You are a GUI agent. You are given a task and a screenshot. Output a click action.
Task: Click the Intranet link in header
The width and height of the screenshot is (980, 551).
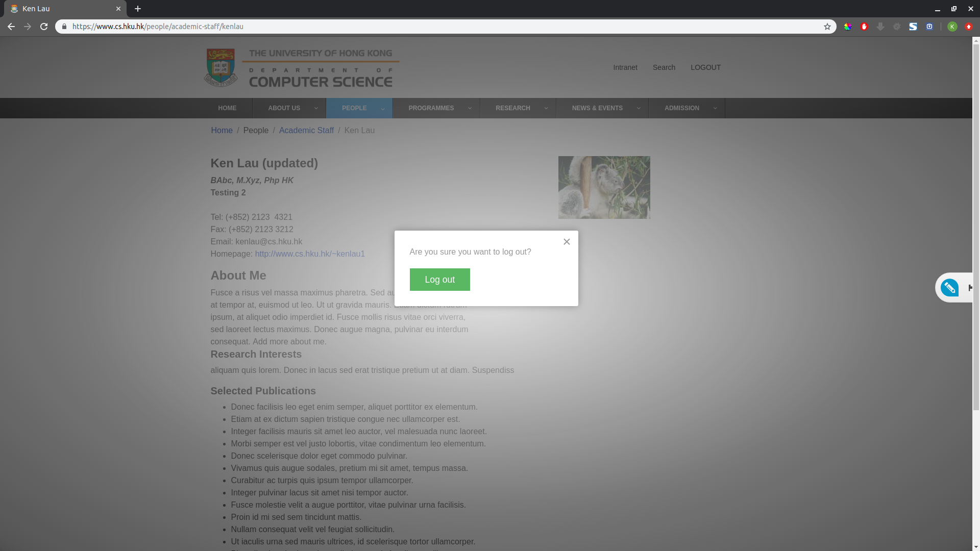click(625, 67)
